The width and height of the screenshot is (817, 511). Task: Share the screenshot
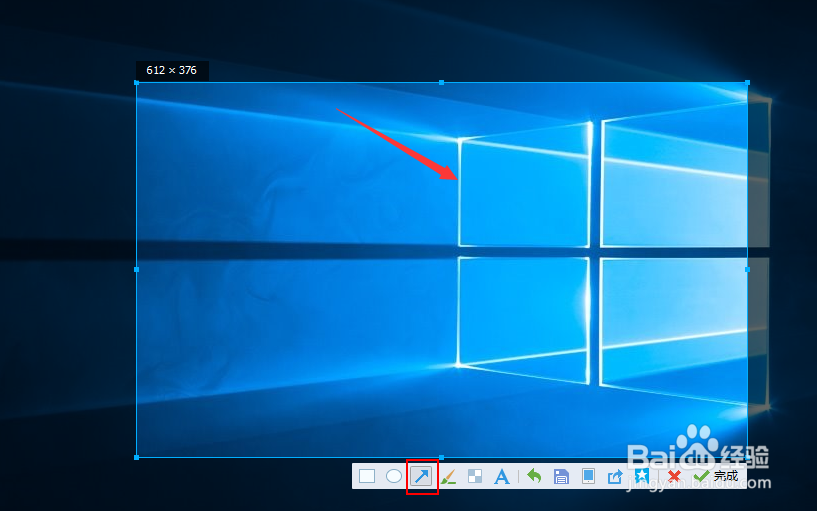[615, 476]
